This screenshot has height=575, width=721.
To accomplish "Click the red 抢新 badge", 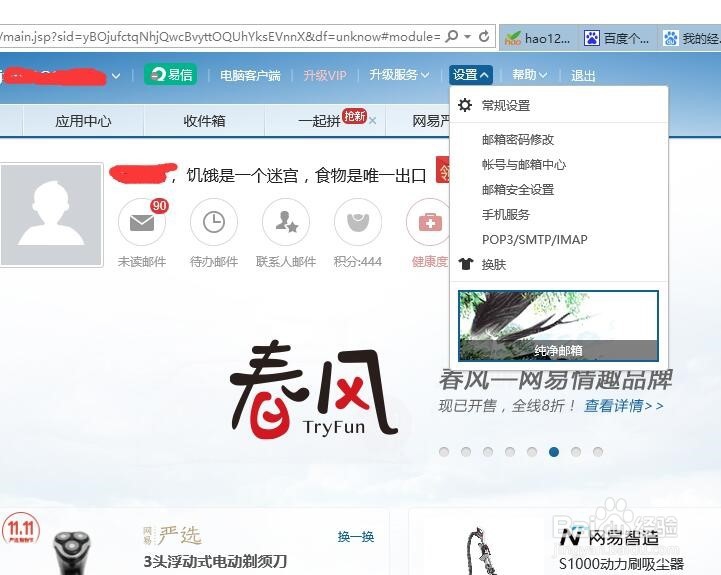I will pos(355,115).
